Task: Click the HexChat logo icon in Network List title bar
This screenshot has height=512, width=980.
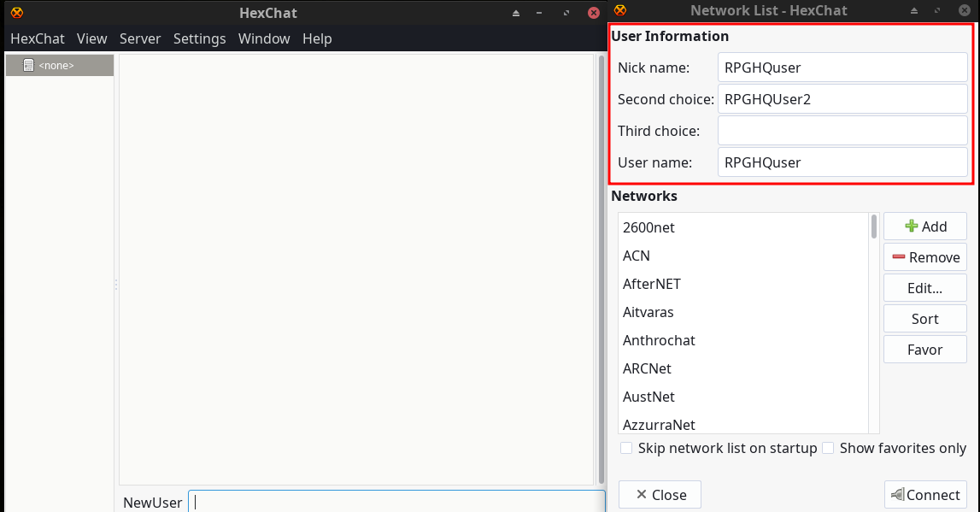Action: pos(620,10)
